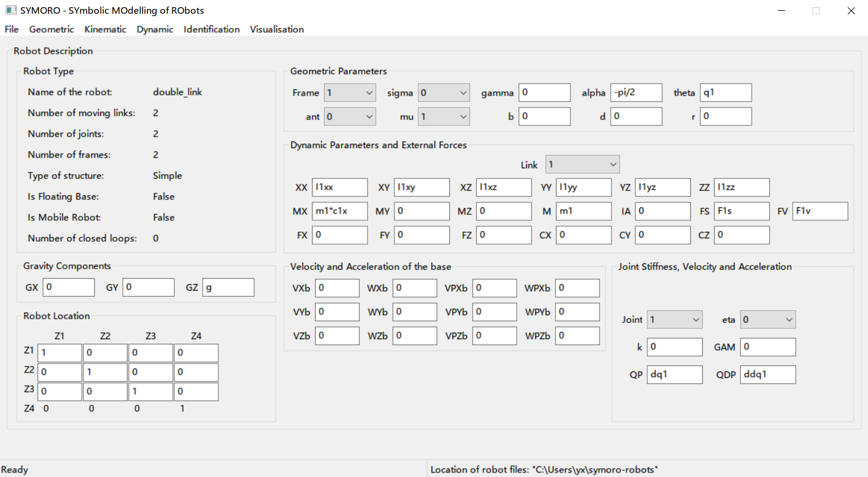Click the alpha field showing -pi/2
This screenshot has height=477, width=868.
click(x=636, y=93)
